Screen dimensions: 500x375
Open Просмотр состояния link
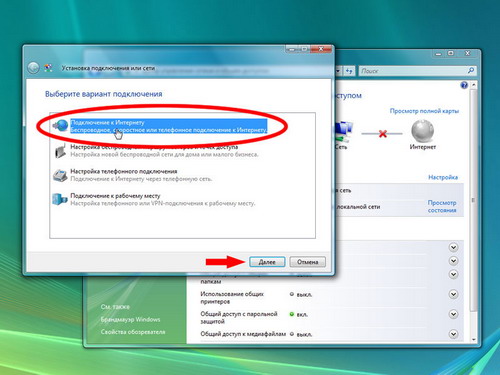(x=442, y=206)
